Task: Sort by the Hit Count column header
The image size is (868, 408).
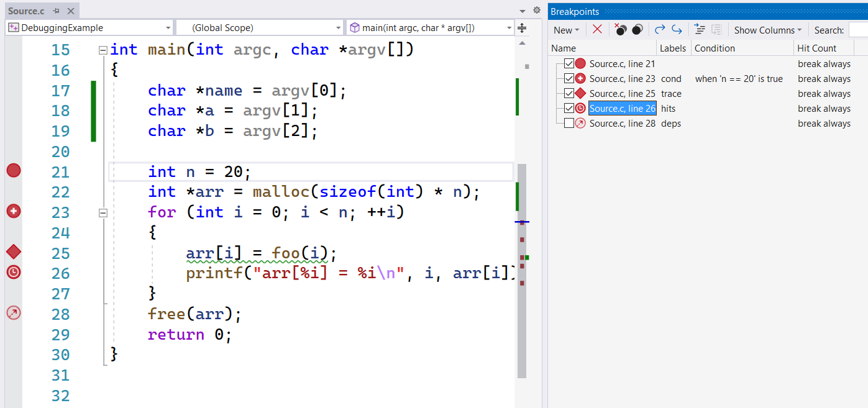Action: point(816,48)
